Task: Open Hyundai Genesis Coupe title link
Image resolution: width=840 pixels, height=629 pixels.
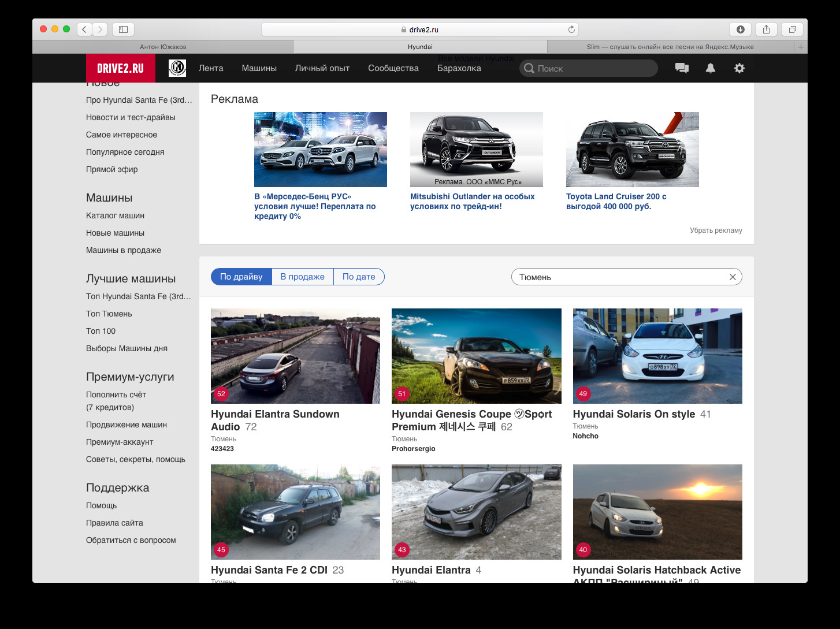Action: (x=471, y=420)
